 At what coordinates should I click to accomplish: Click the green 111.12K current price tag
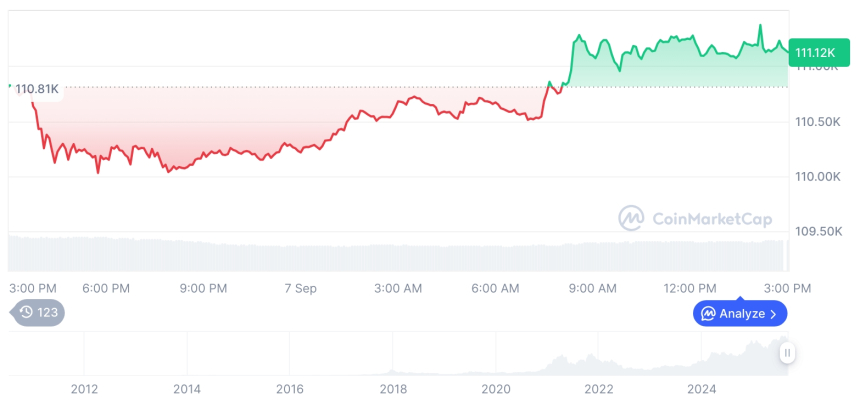pos(816,52)
